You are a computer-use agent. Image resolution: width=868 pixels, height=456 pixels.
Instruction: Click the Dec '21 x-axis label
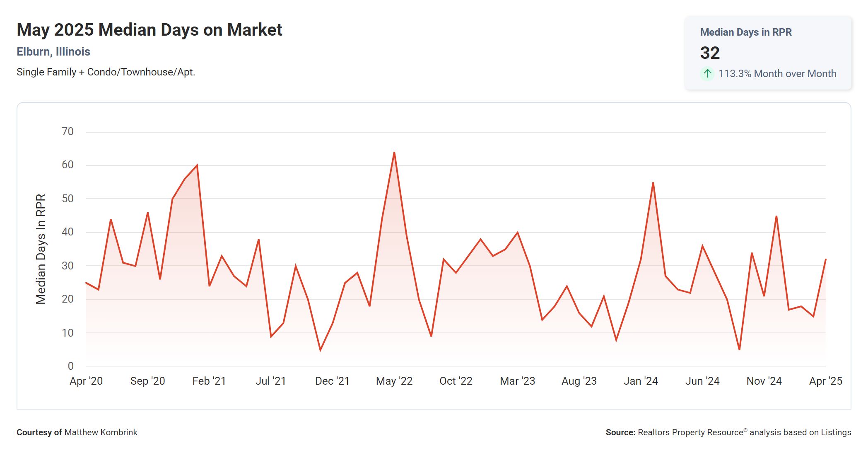(332, 381)
